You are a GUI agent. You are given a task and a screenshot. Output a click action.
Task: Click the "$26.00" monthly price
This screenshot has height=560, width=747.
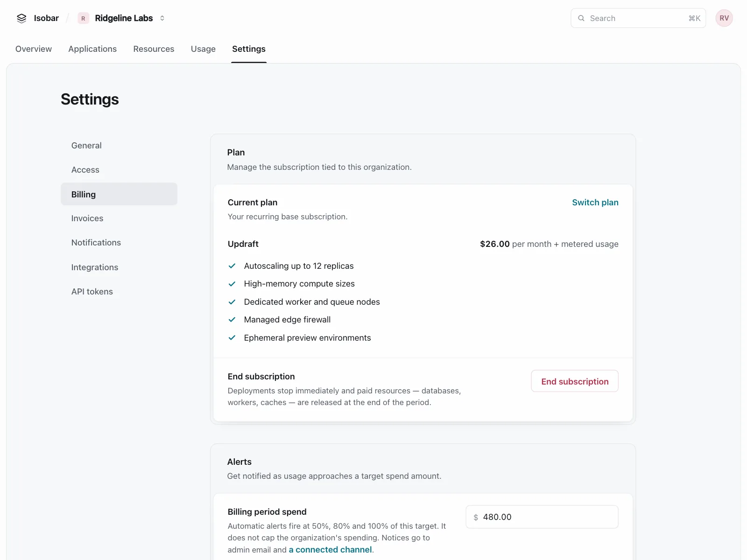click(x=495, y=244)
